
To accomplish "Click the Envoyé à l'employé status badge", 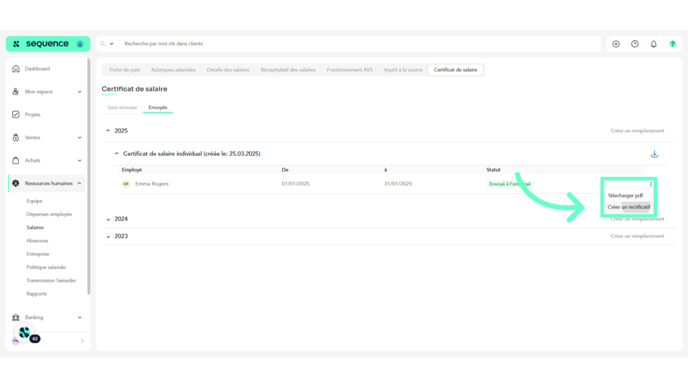I will [510, 184].
